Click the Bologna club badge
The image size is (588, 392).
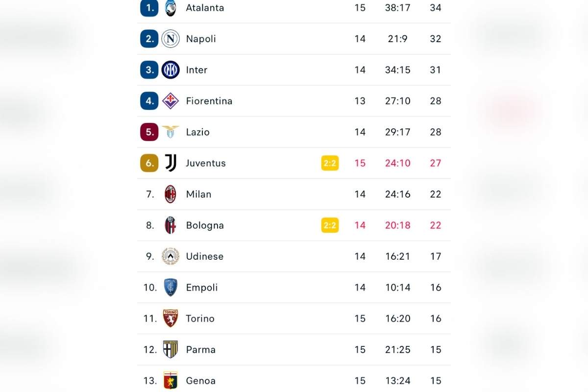[170, 225]
